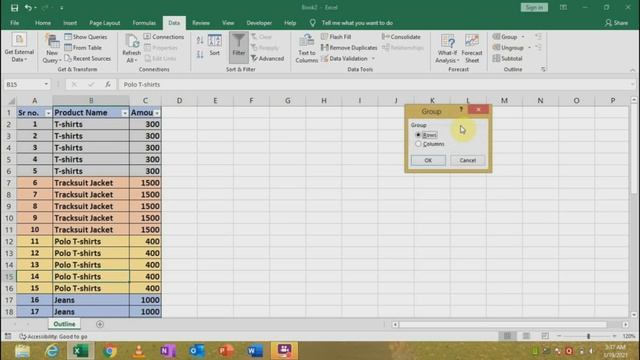The height and width of the screenshot is (360, 640).
Task: Choose From Table
Action: point(83,48)
